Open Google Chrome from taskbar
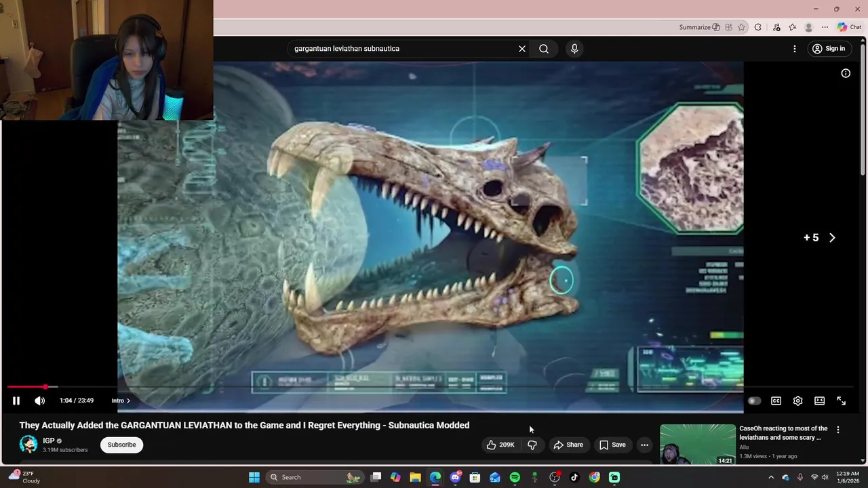The width and height of the screenshot is (868, 488). click(x=594, y=477)
